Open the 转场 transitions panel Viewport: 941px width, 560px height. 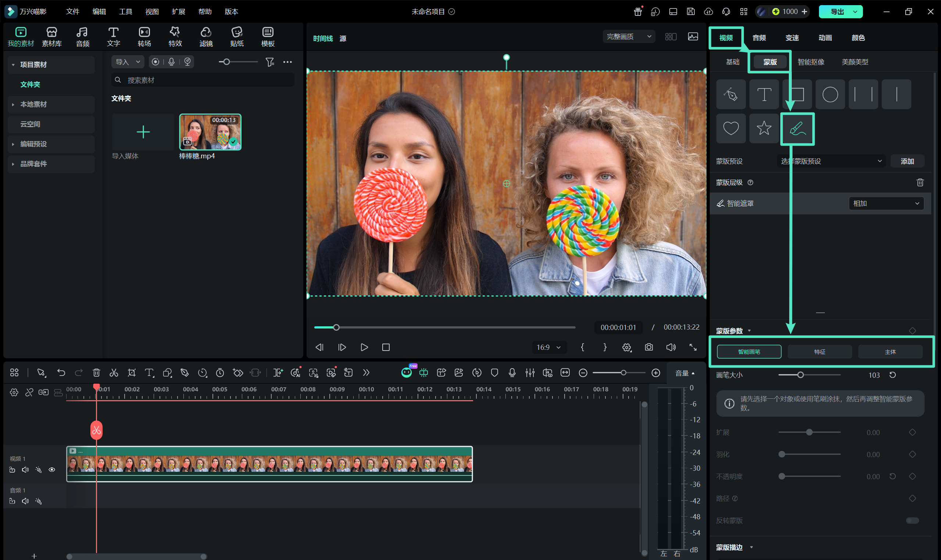[x=144, y=37]
